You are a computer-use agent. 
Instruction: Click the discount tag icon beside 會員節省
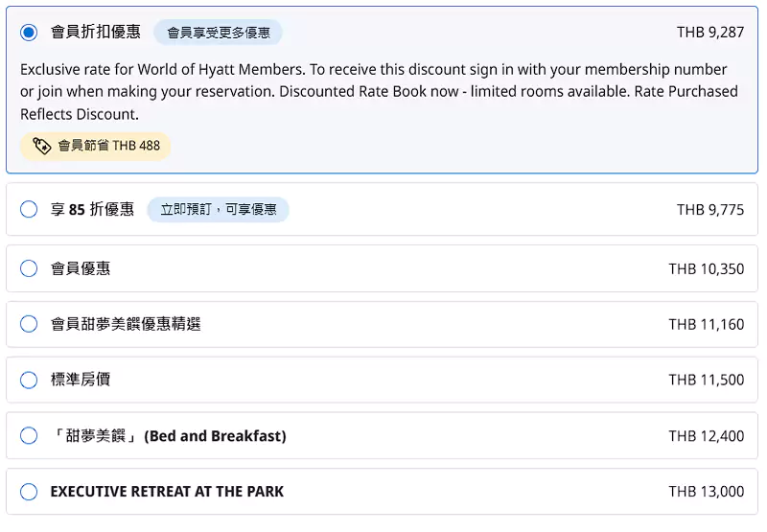pos(41,146)
